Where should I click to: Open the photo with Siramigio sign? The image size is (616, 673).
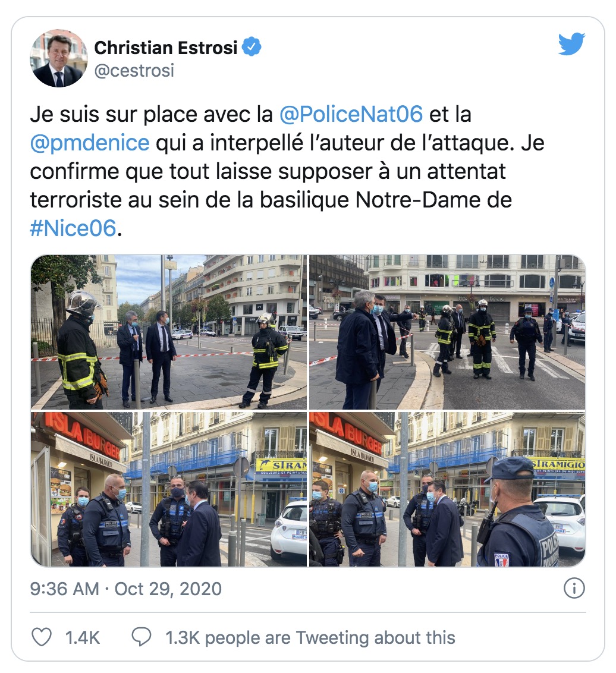pos(447,489)
